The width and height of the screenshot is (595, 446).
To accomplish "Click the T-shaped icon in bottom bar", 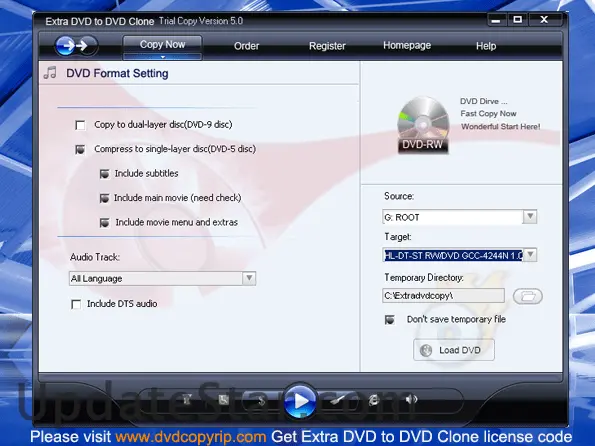I will [x=187, y=399].
